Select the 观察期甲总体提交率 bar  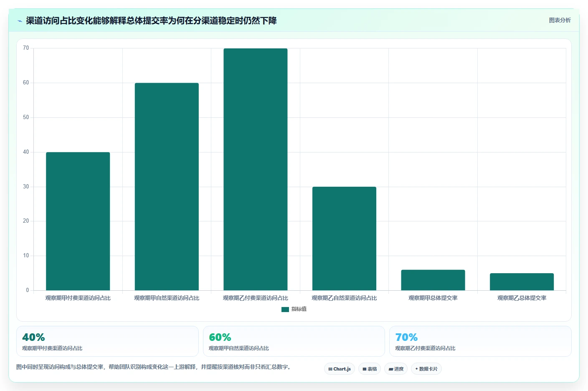point(433,280)
